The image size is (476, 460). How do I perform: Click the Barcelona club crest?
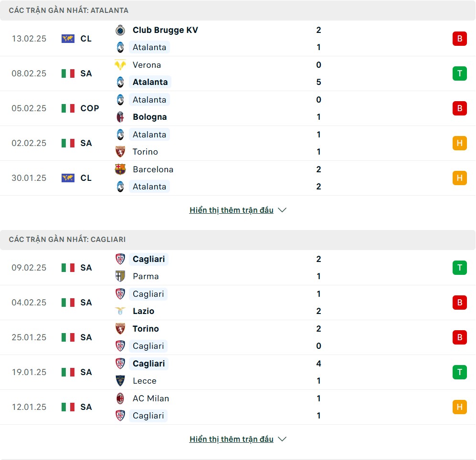click(120, 169)
